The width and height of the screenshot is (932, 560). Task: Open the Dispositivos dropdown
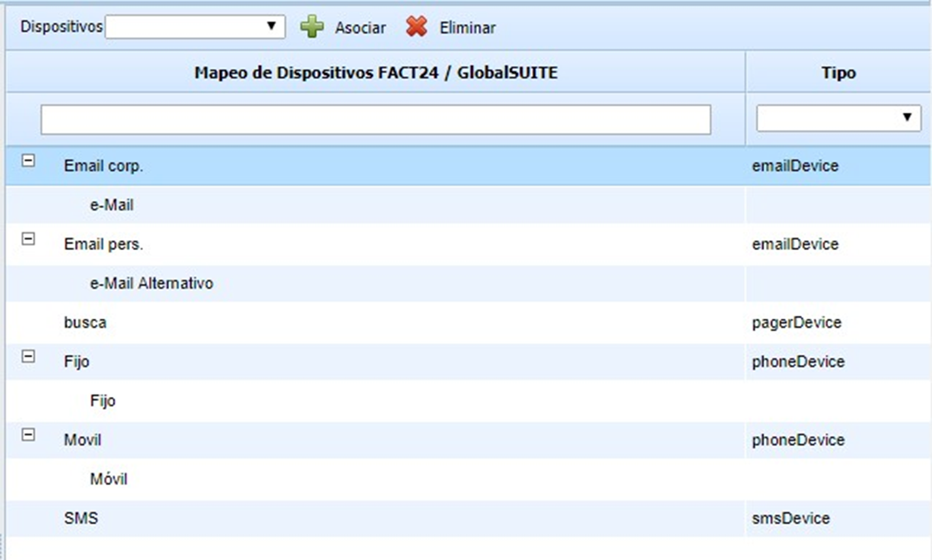pos(195,27)
